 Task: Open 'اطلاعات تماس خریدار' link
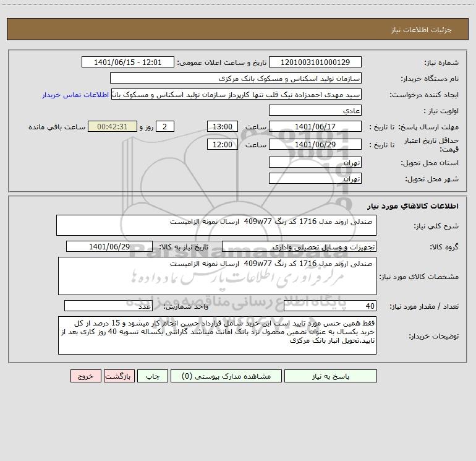tap(75, 95)
